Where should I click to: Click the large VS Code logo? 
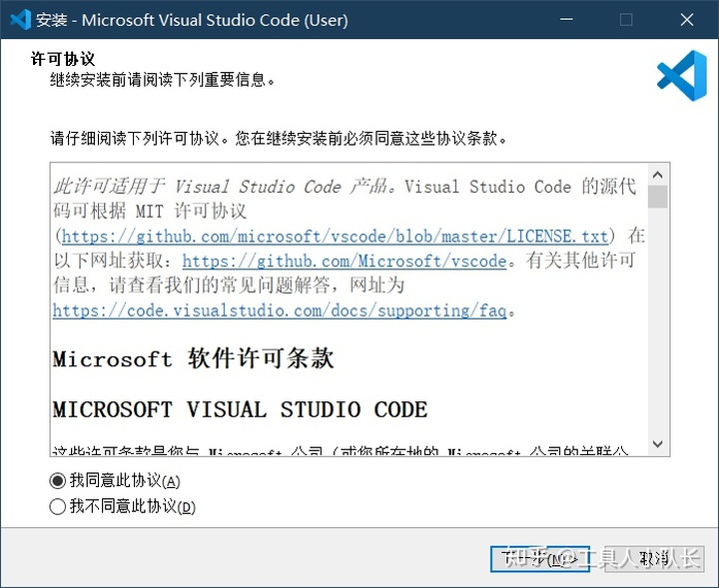[x=682, y=76]
